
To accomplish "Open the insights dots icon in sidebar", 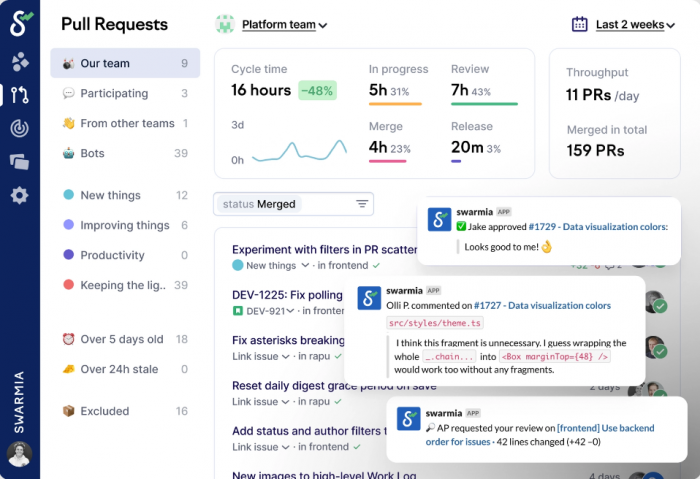I will click(x=20, y=62).
